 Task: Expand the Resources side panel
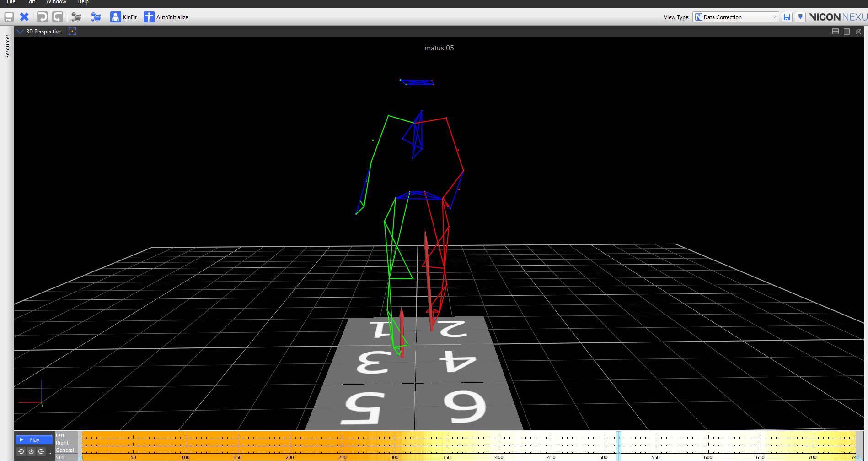[7, 46]
